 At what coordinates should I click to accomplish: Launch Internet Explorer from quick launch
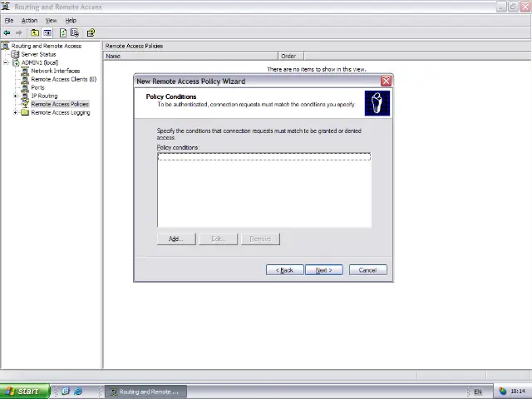coord(78,392)
